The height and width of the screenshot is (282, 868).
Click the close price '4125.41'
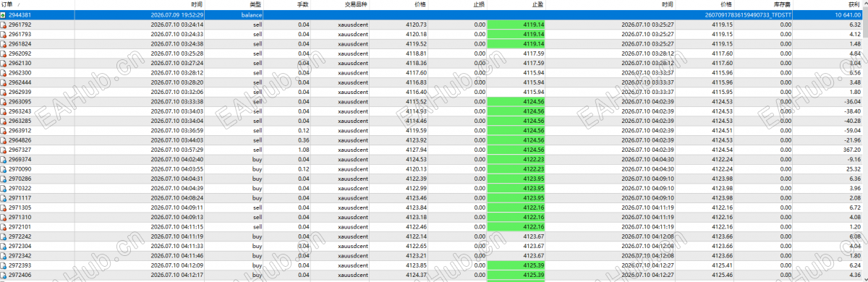(x=722, y=265)
